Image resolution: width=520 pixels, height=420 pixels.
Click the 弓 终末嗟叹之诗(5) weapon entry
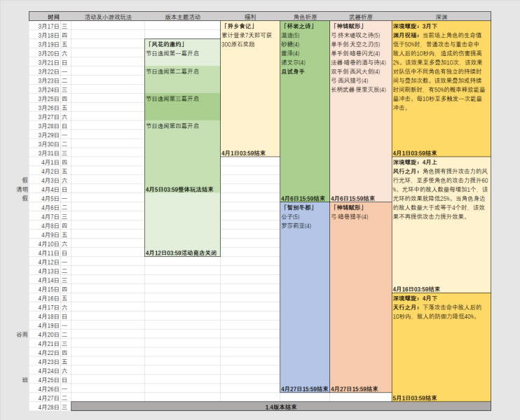click(x=355, y=35)
